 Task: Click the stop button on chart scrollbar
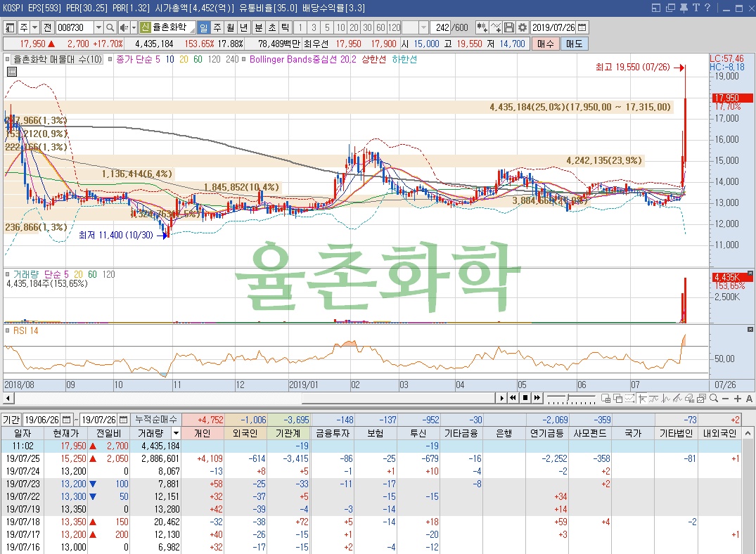click(x=525, y=398)
